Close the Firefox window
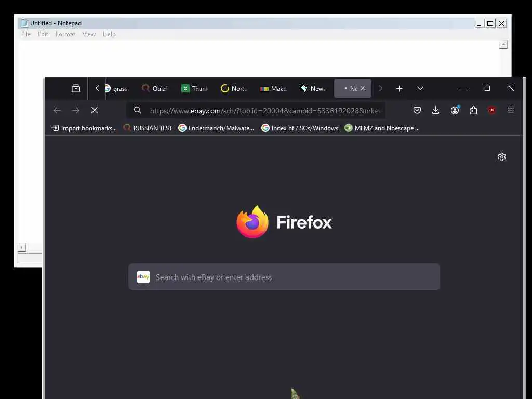 click(511, 88)
